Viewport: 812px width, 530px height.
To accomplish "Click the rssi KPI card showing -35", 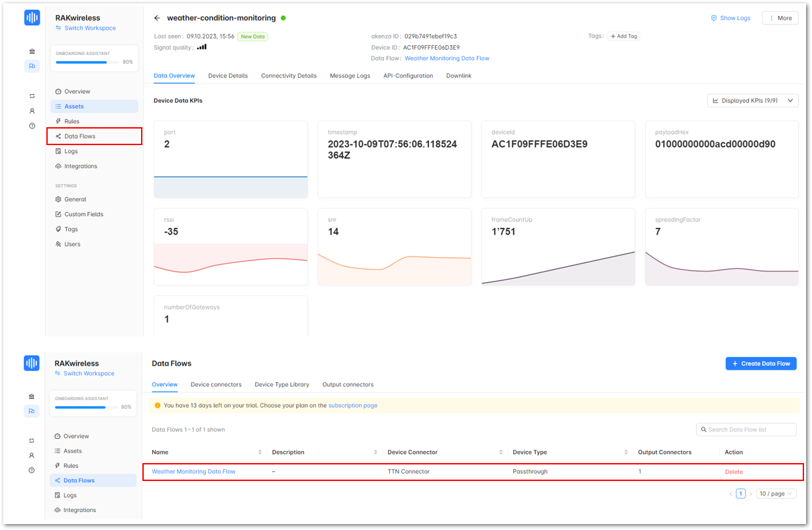I will 230,247.
